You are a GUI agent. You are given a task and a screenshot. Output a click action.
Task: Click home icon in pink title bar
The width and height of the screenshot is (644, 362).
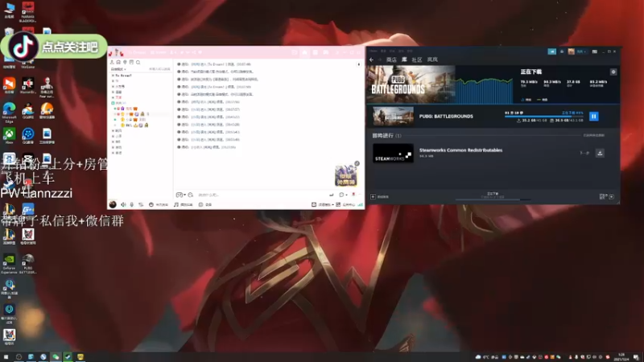coord(304,52)
